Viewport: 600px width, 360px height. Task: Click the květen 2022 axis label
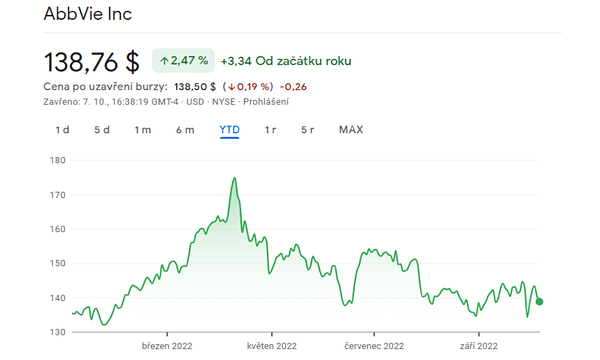point(272,346)
